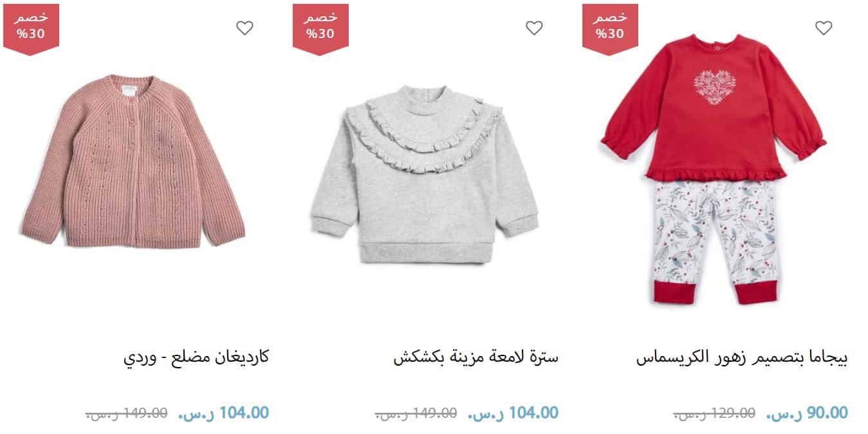Open product title كارديغان مضلع - وردي
The width and height of the screenshot is (868, 434).
click(196, 357)
